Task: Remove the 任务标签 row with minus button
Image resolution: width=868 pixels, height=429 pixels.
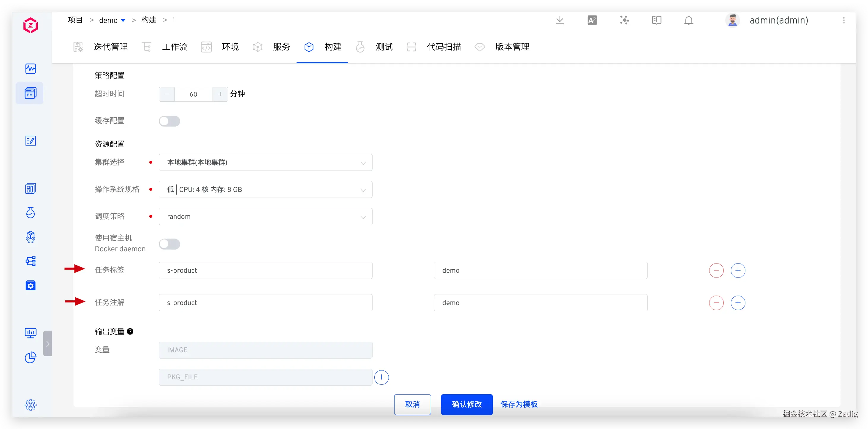Action: pos(716,270)
